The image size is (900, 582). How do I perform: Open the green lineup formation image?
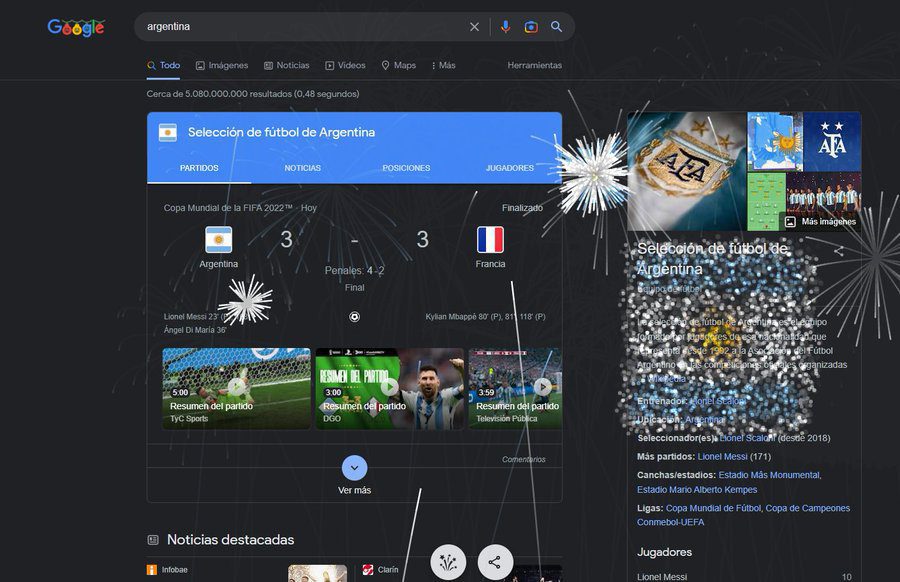click(766, 201)
